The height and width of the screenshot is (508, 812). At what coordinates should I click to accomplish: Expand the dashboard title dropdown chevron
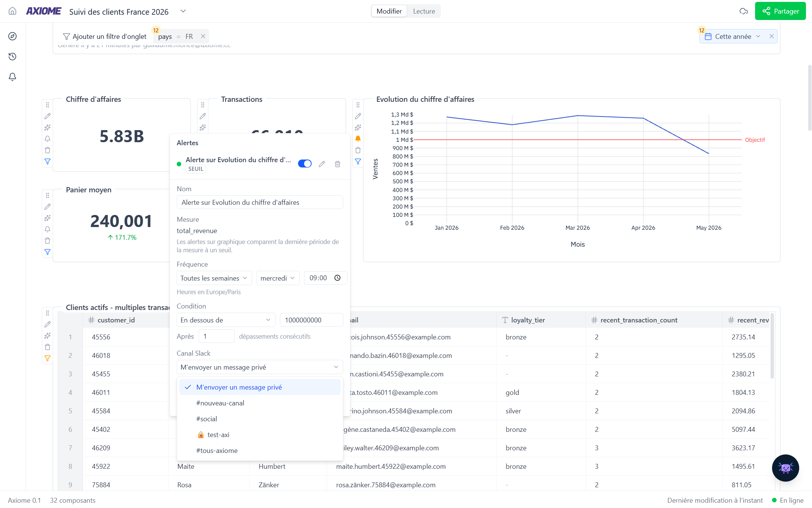[x=183, y=11]
